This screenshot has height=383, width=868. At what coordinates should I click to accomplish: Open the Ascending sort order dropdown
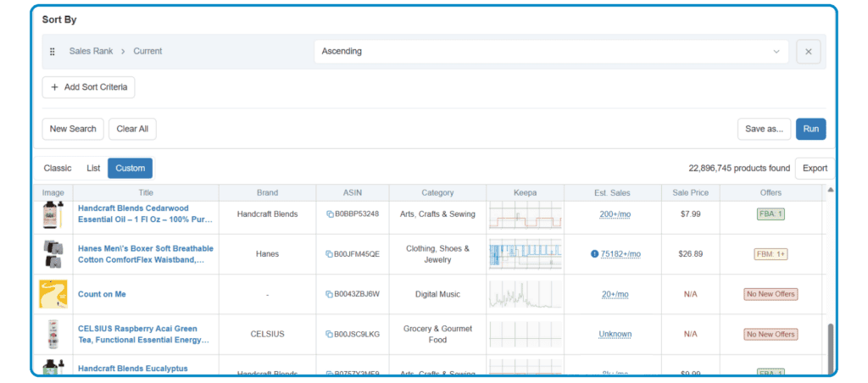click(551, 52)
